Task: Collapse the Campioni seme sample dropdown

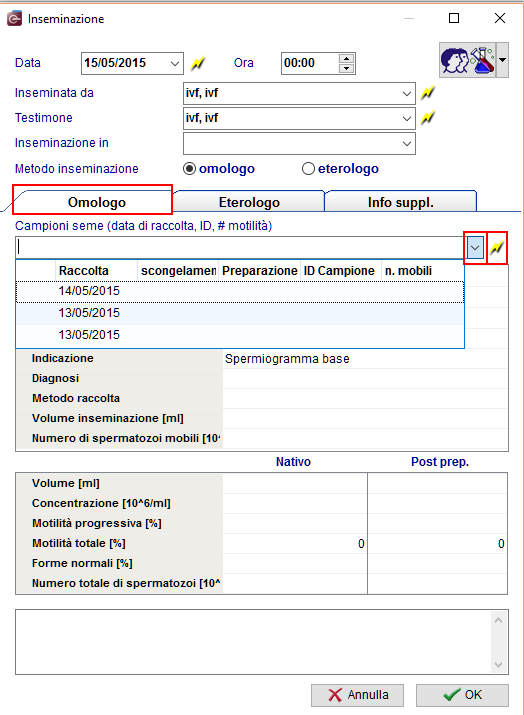Action: tap(475, 248)
